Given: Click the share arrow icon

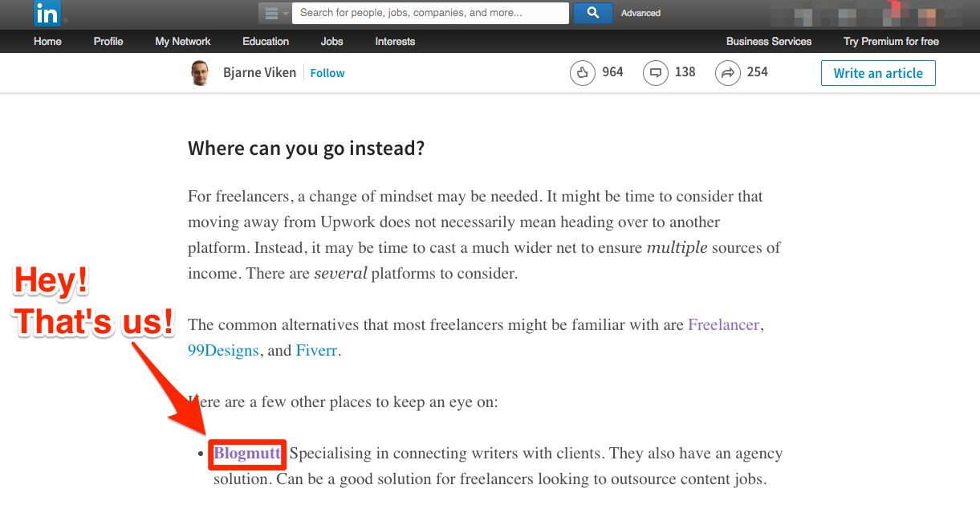Looking at the screenshot, I should (x=727, y=73).
